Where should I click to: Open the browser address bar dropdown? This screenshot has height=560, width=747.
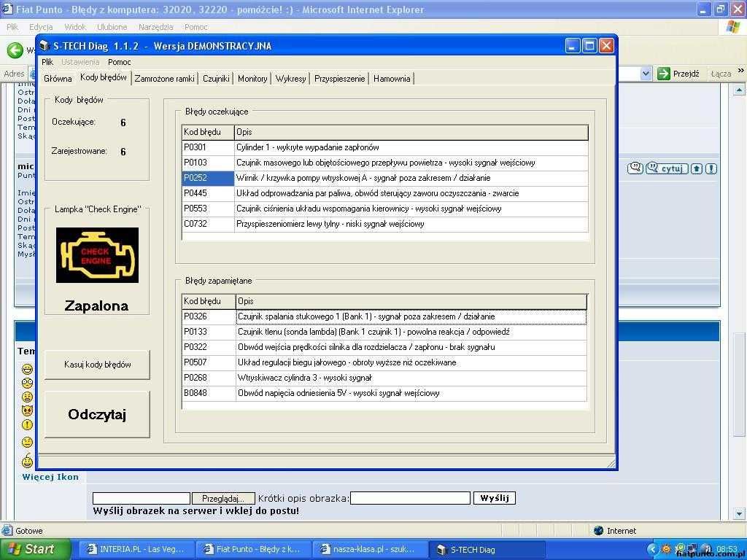646,74
